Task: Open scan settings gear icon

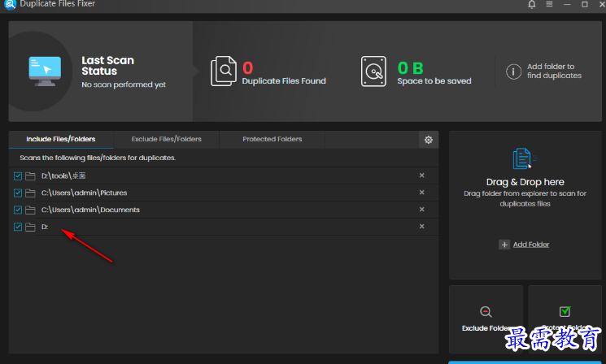Action: (x=429, y=140)
